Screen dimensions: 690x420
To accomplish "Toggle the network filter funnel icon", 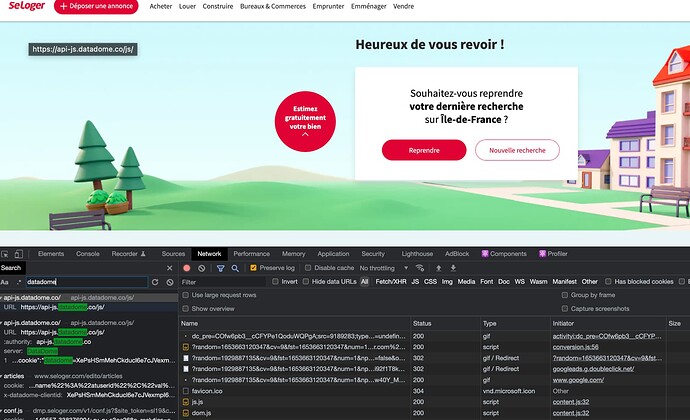I will [x=220, y=268].
